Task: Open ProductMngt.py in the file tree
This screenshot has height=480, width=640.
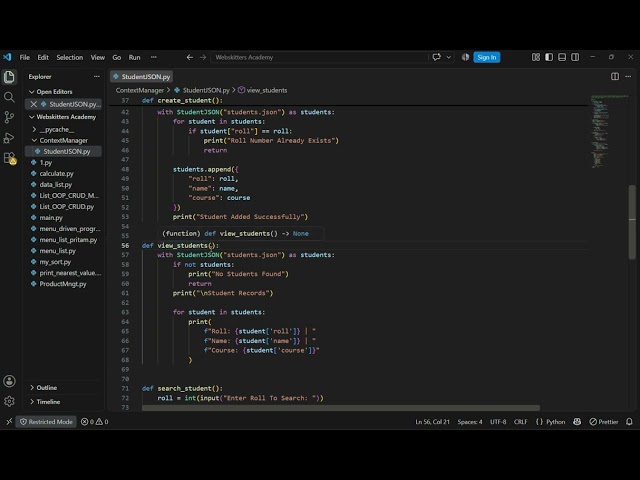Action: click(x=63, y=284)
